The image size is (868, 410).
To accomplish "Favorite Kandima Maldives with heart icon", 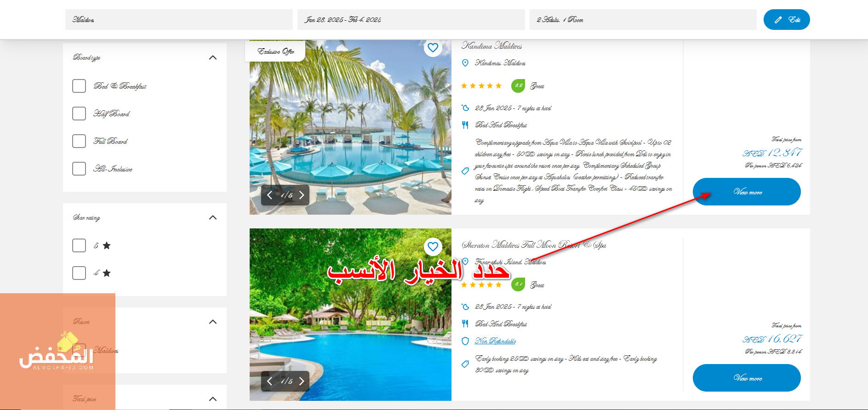I will click(433, 47).
